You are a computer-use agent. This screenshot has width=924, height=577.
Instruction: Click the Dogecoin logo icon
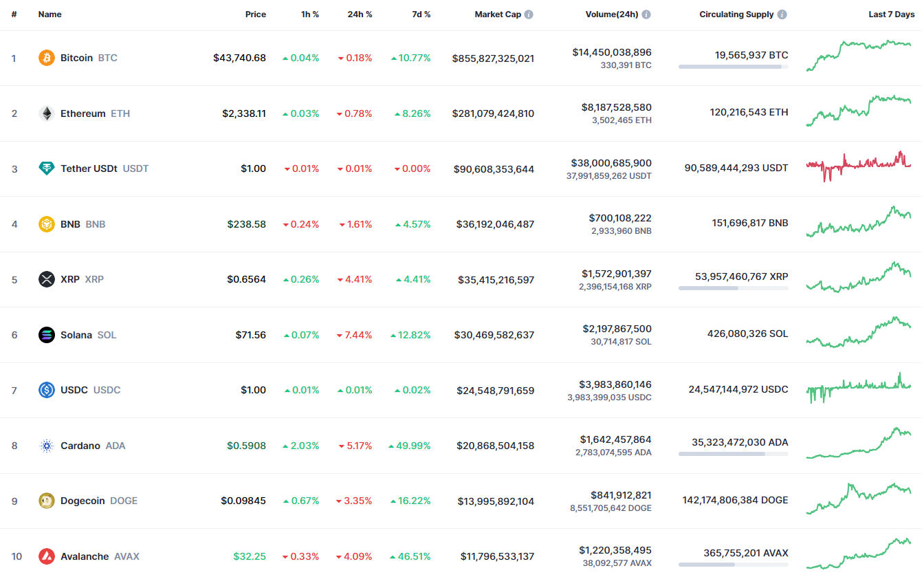tap(47, 501)
